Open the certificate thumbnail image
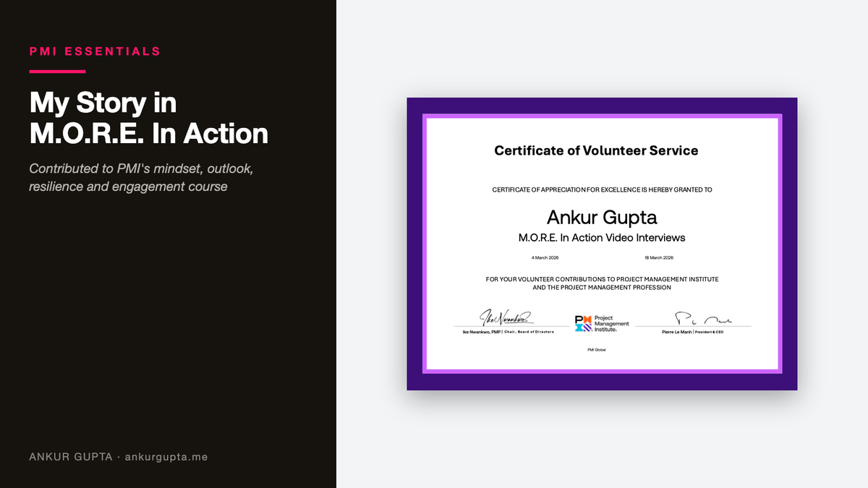The image size is (868, 488). [x=602, y=244]
